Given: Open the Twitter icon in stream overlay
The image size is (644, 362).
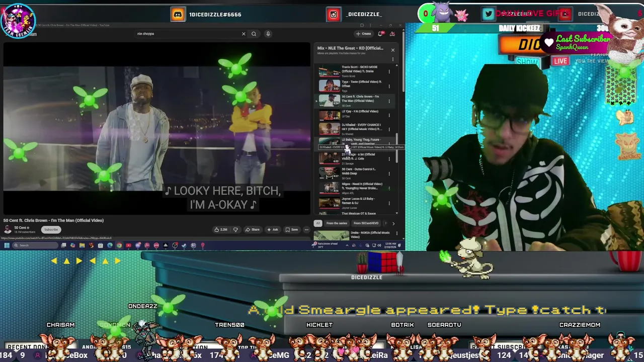Looking at the screenshot, I should 488,14.
